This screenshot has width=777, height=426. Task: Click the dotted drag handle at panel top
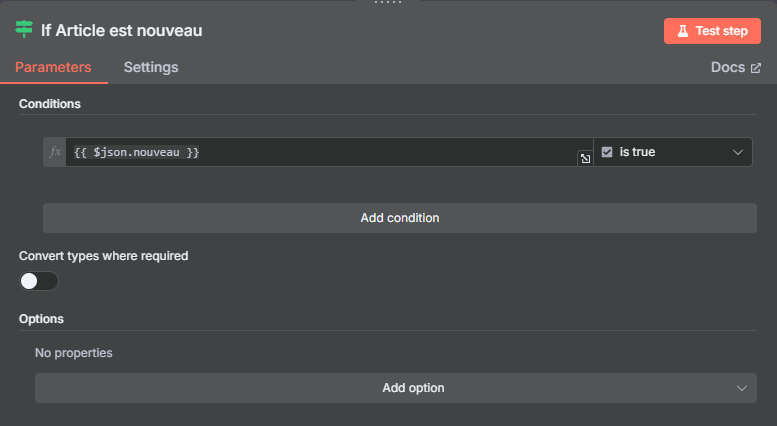tap(388, 2)
